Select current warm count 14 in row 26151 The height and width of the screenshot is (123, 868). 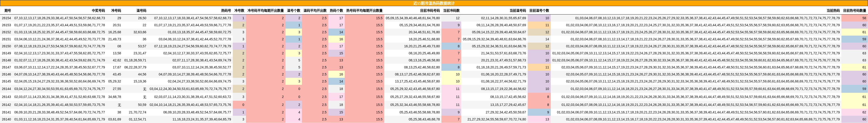539,39
